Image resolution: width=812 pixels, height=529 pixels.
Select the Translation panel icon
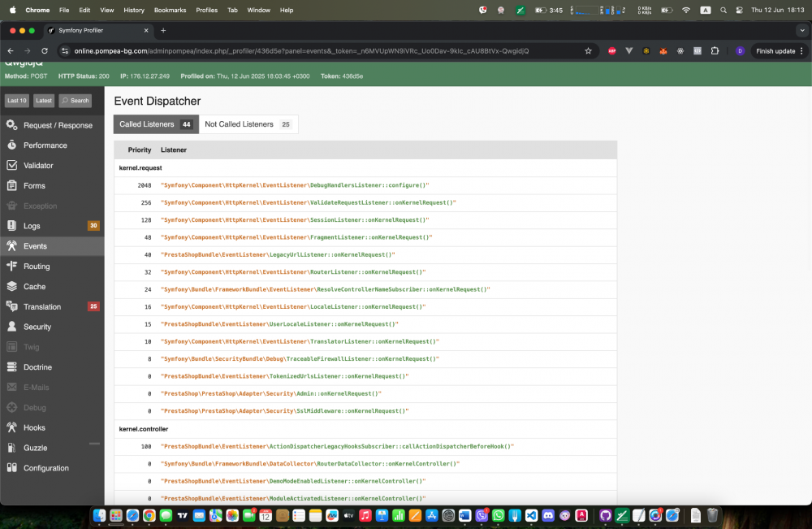coord(12,306)
